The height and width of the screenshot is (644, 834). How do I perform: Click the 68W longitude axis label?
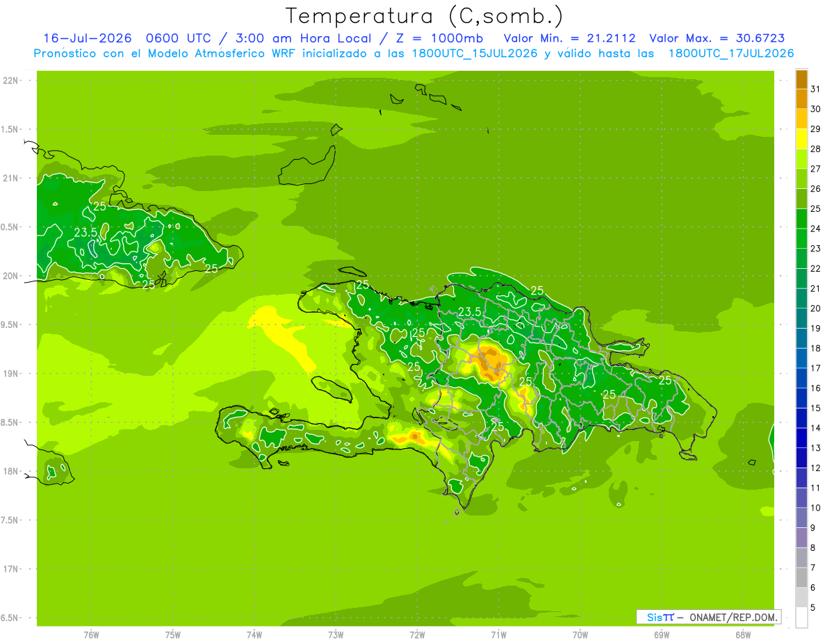click(743, 634)
